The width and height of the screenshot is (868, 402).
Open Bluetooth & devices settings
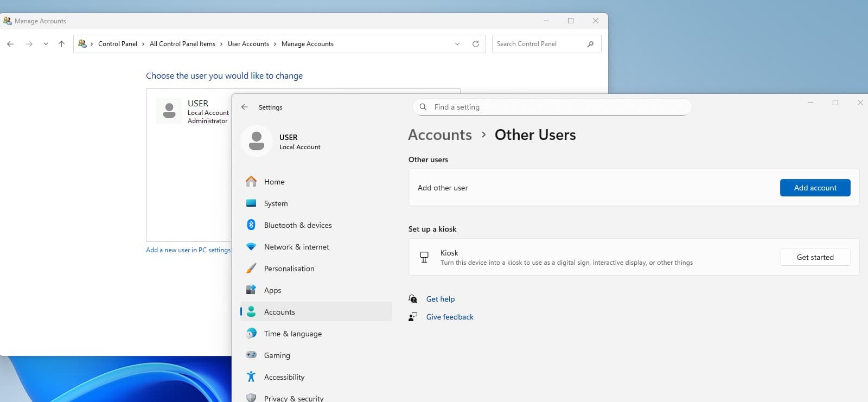[x=297, y=225]
